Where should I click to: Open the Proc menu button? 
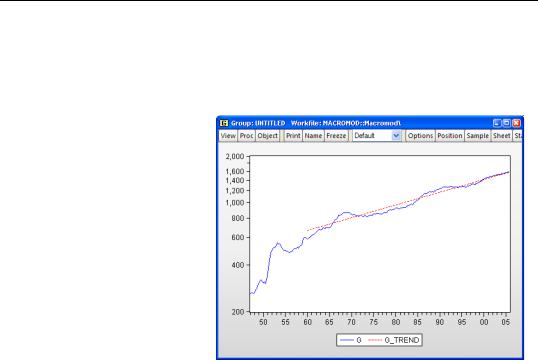(x=246, y=136)
